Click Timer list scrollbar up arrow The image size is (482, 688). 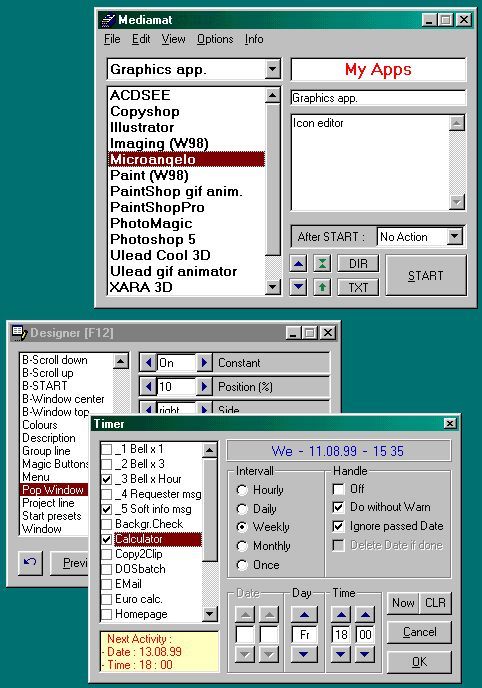coord(210,450)
